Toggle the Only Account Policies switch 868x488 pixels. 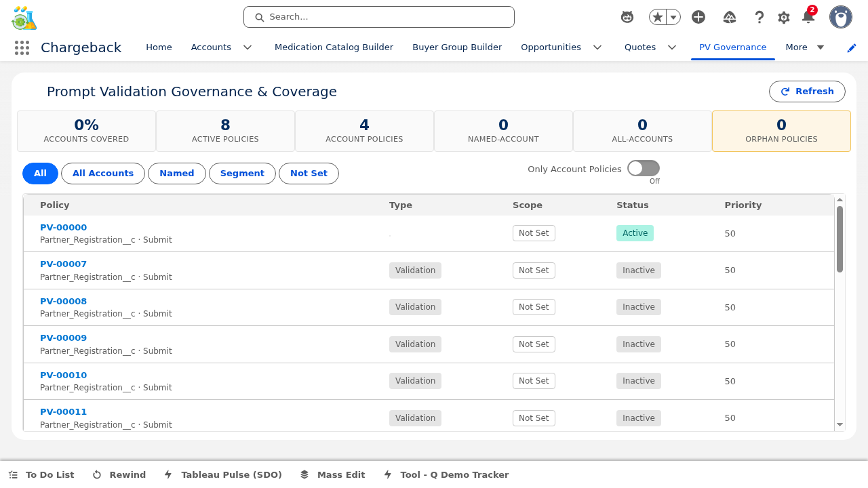pyautogui.click(x=643, y=168)
